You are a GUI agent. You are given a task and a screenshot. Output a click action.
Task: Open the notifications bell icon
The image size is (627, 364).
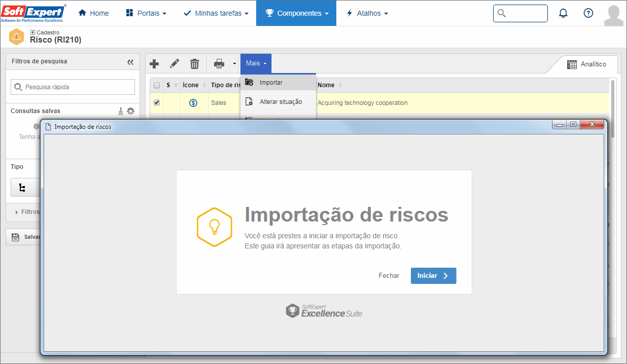(x=563, y=13)
